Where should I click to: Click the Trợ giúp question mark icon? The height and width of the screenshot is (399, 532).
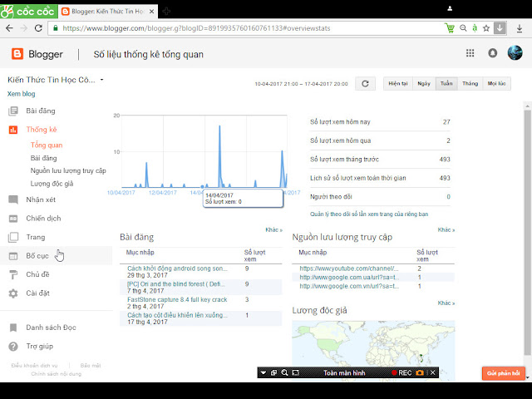(x=13, y=347)
